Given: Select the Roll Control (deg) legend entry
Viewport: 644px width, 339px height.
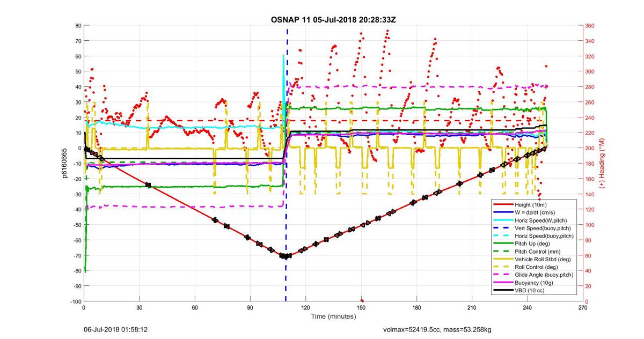Looking at the screenshot, I should click(x=535, y=267).
